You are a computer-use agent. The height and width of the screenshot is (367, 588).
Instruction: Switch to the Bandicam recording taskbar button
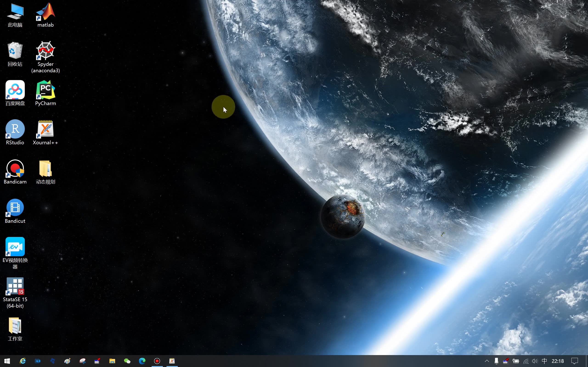point(157,361)
